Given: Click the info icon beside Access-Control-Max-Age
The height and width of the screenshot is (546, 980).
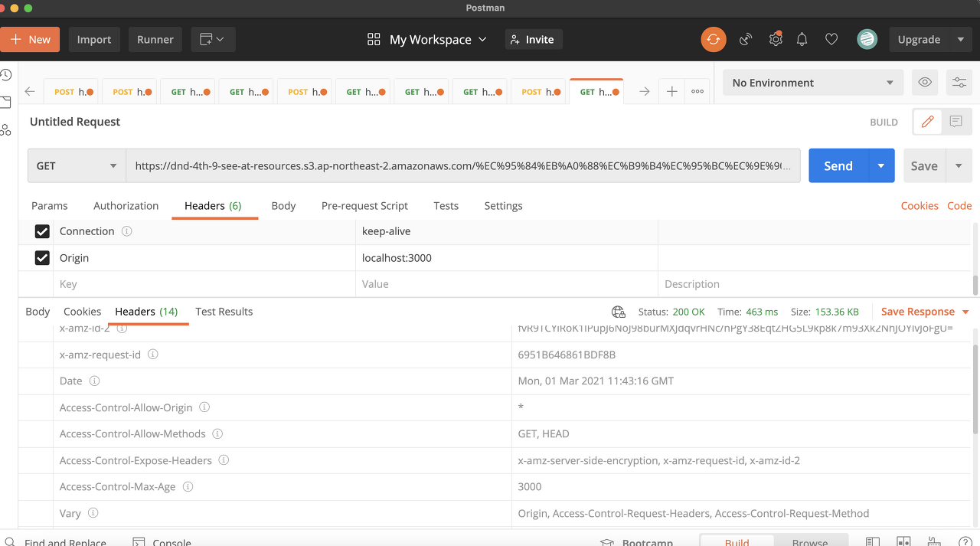Looking at the screenshot, I should pyautogui.click(x=188, y=486).
